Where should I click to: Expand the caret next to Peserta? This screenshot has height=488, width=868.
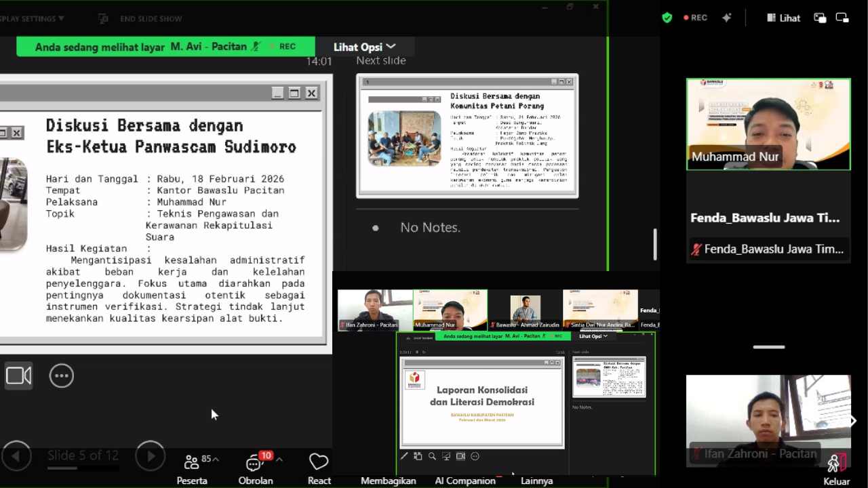point(216,460)
